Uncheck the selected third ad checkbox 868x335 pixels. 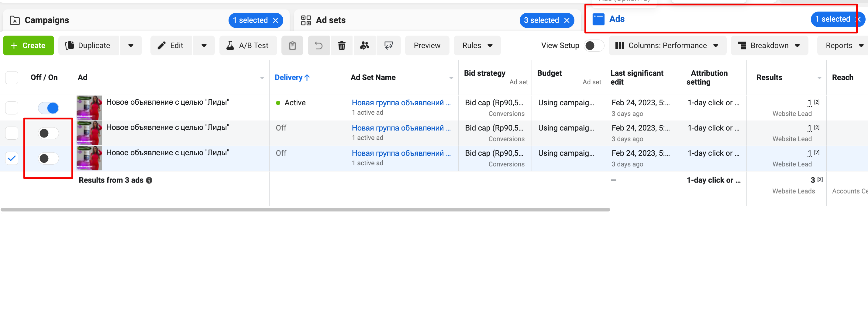click(x=12, y=158)
